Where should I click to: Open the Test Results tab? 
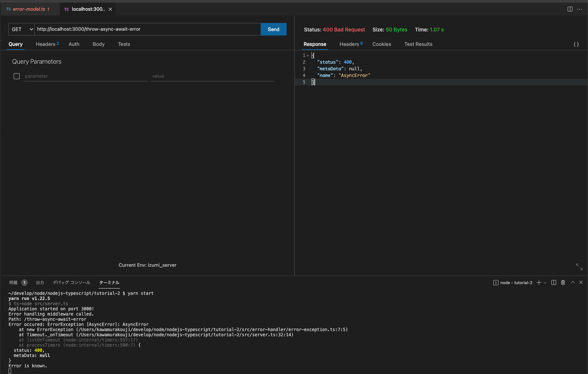tap(418, 44)
